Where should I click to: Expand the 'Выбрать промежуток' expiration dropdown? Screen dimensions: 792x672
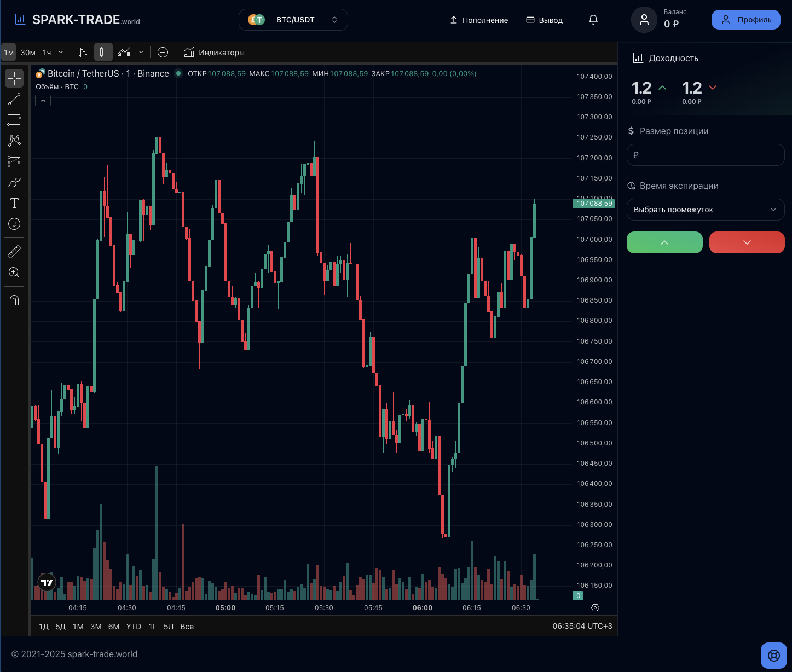coord(705,210)
